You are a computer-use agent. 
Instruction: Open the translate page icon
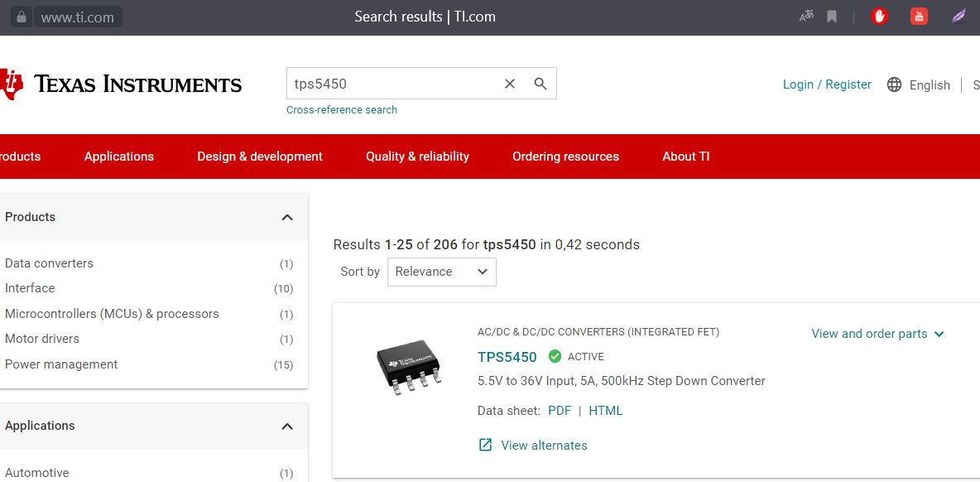(x=806, y=17)
